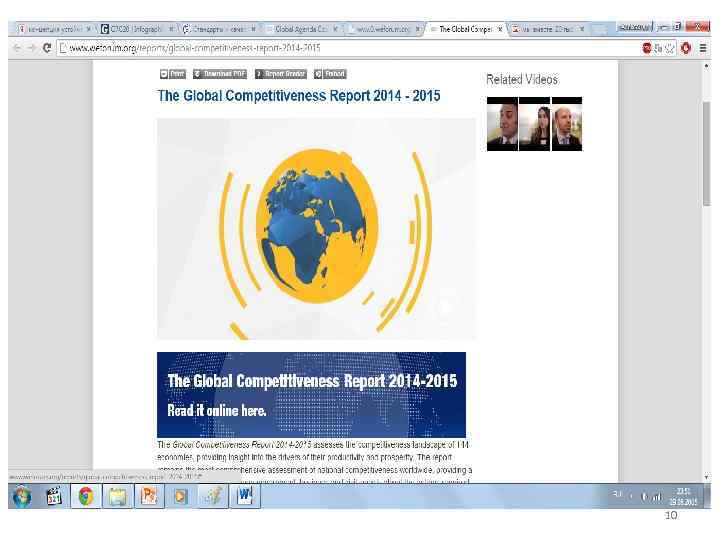720x540 pixels.
Task: Open Media Player Classic from taskbar
Action: pos(54,496)
